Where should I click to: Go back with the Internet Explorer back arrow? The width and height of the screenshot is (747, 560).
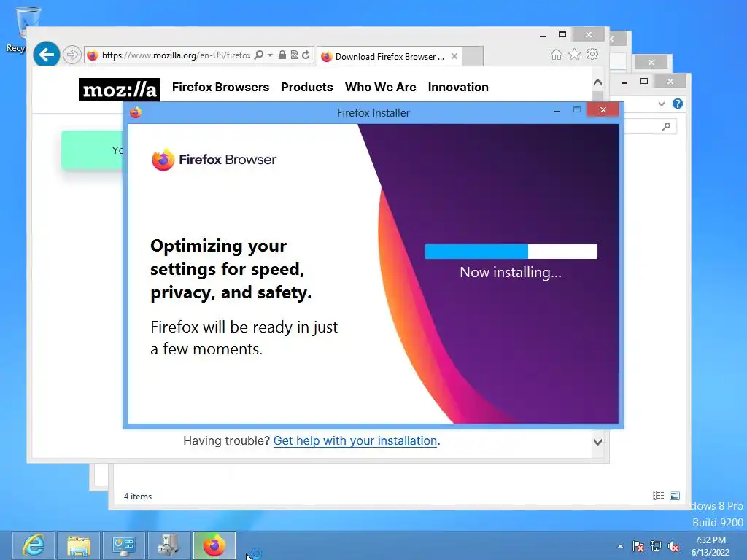coord(46,55)
